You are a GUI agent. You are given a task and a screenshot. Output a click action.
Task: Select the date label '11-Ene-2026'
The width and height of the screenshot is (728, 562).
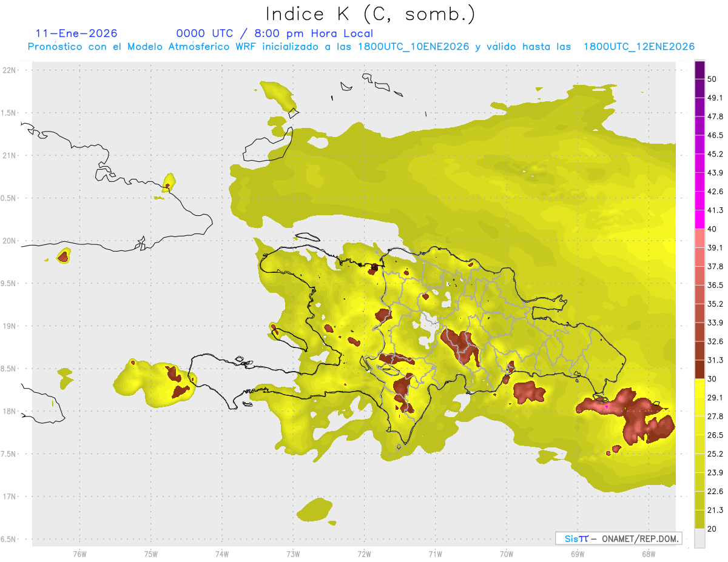(x=76, y=33)
